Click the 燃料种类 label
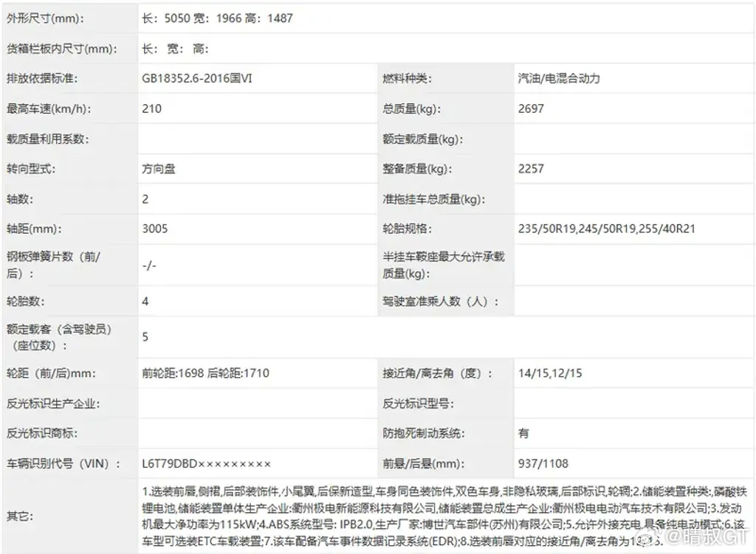The image size is (756, 554). coord(407,78)
